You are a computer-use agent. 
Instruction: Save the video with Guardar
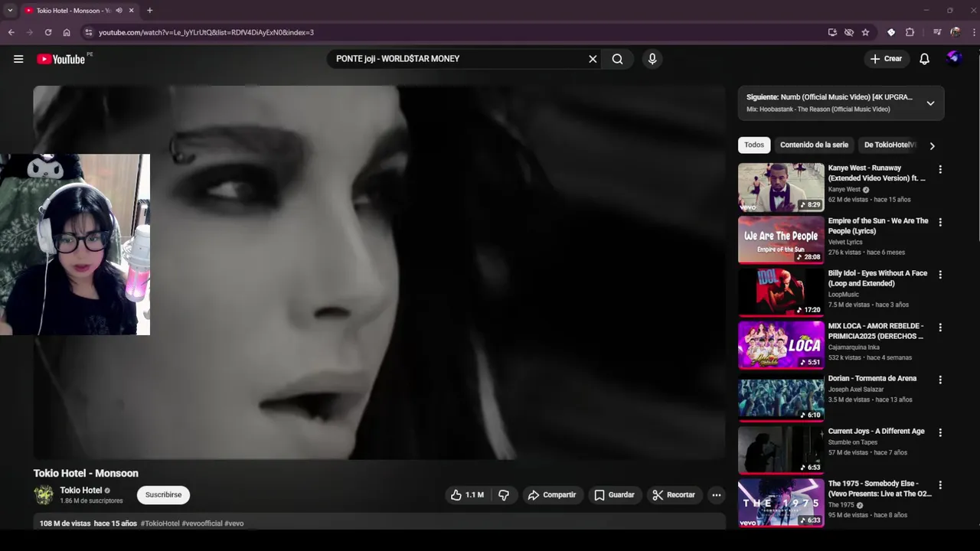click(614, 495)
